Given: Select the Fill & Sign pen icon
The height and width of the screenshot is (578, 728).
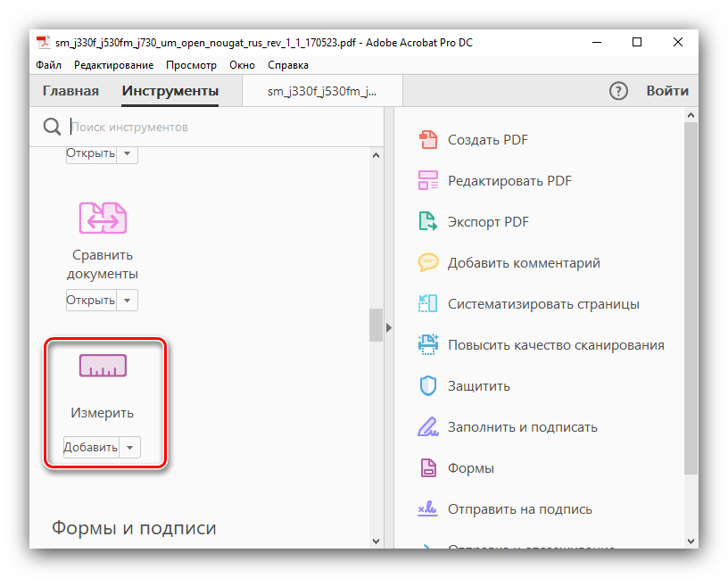Looking at the screenshot, I should coord(428,426).
